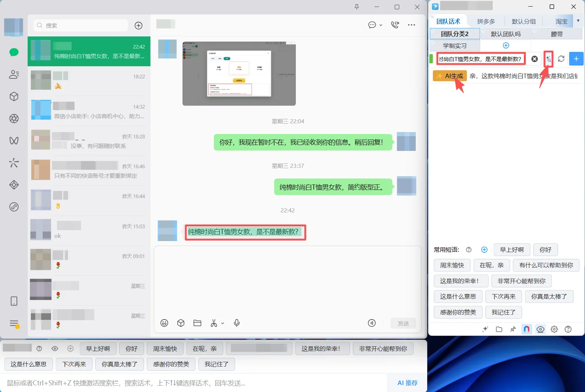Open the Moments shutter icon in sidebar
585x392 pixels.
pyautogui.click(x=14, y=119)
